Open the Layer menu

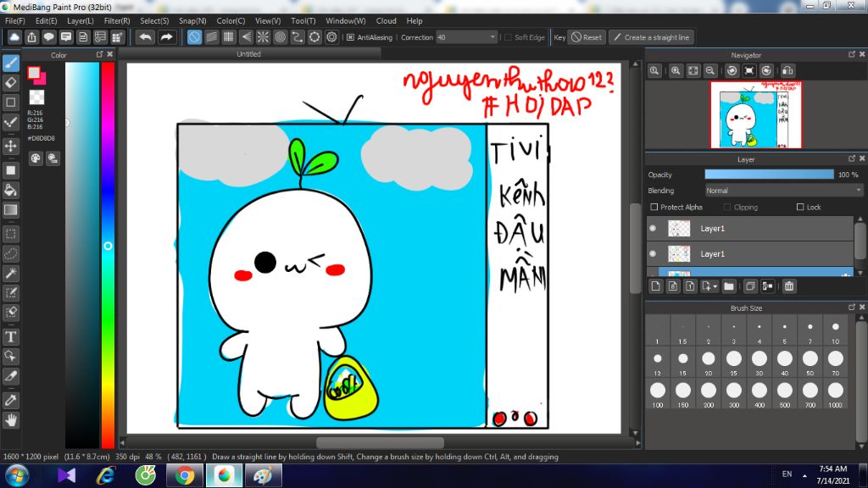(x=81, y=20)
